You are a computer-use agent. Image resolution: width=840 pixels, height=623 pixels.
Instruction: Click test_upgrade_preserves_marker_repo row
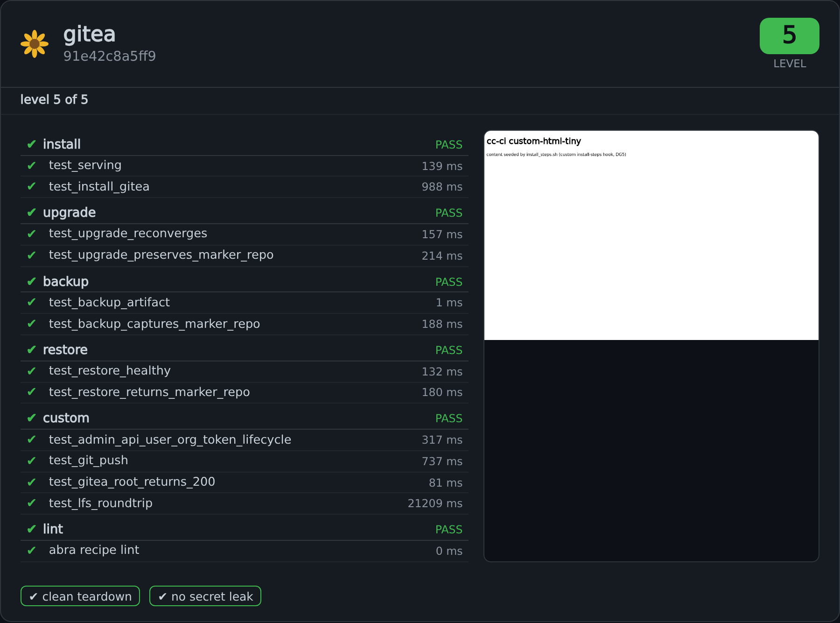[245, 255]
